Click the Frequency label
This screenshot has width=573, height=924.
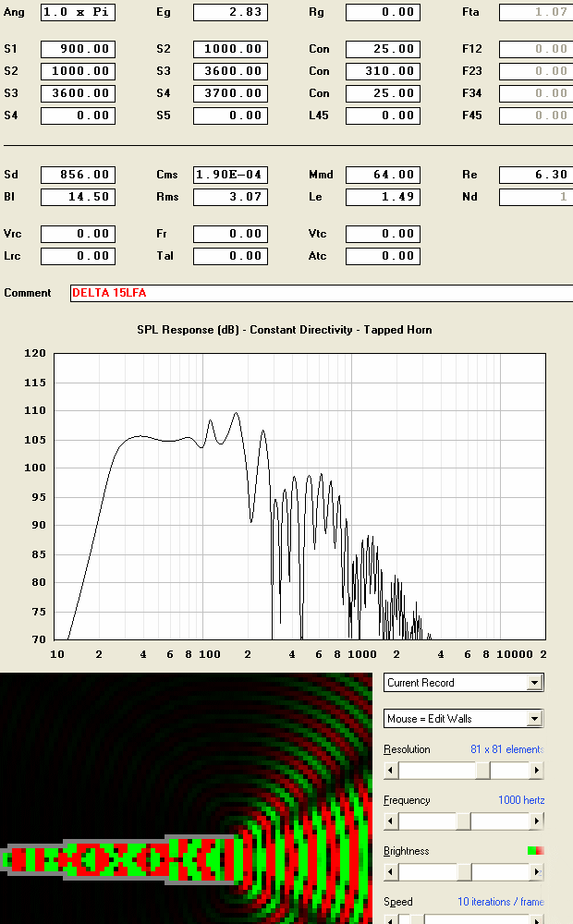(407, 800)
